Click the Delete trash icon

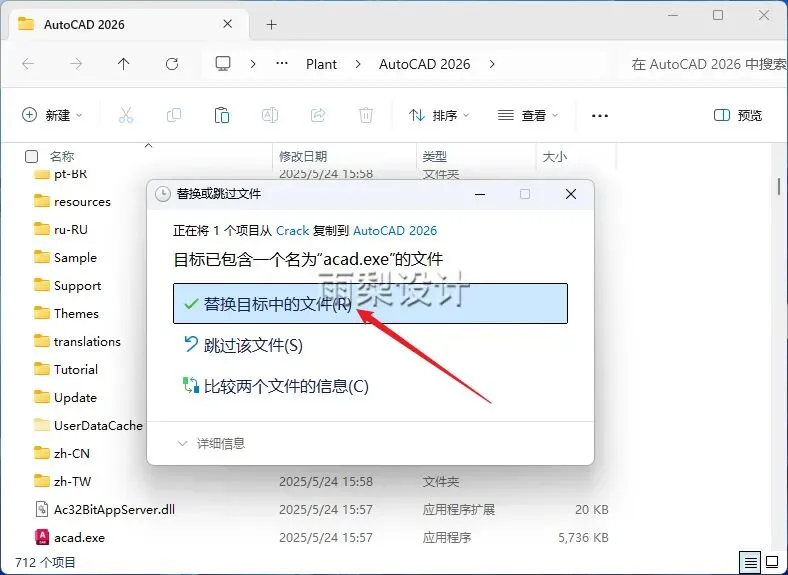366,115
